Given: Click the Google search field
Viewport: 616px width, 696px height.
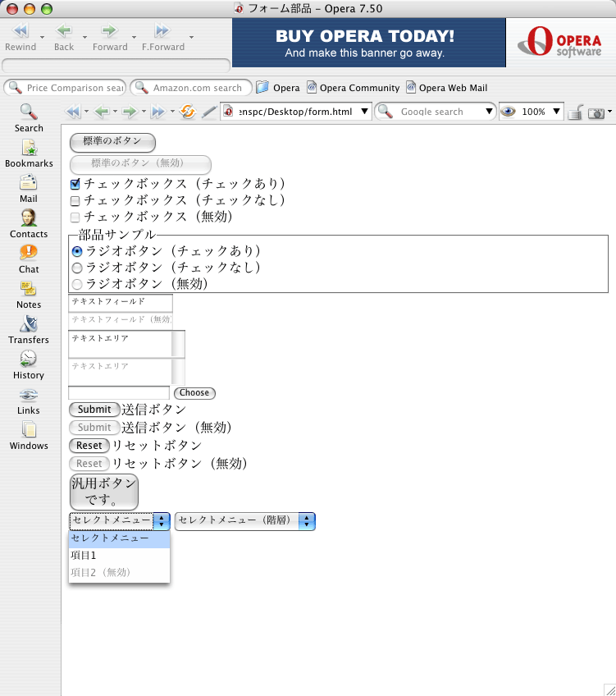Looking at the screenshot, I should [435, 112].
